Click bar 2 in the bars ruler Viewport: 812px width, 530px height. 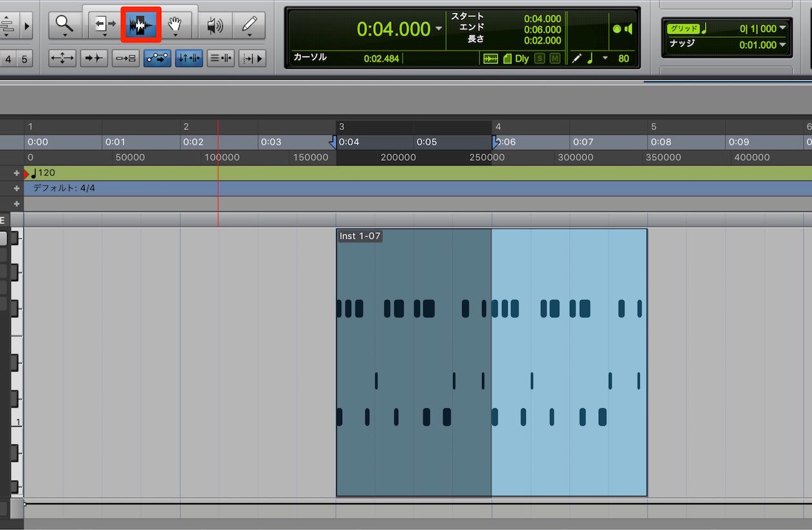point(186,127)
